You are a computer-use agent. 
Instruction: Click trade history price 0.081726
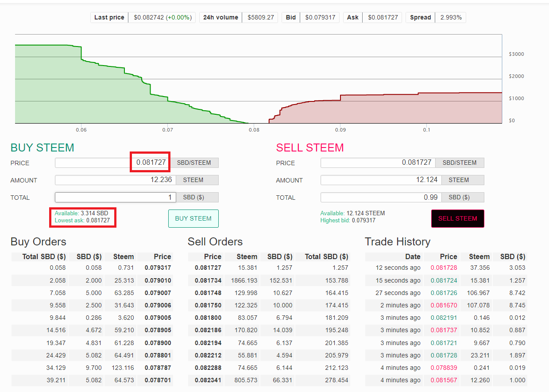444,293
